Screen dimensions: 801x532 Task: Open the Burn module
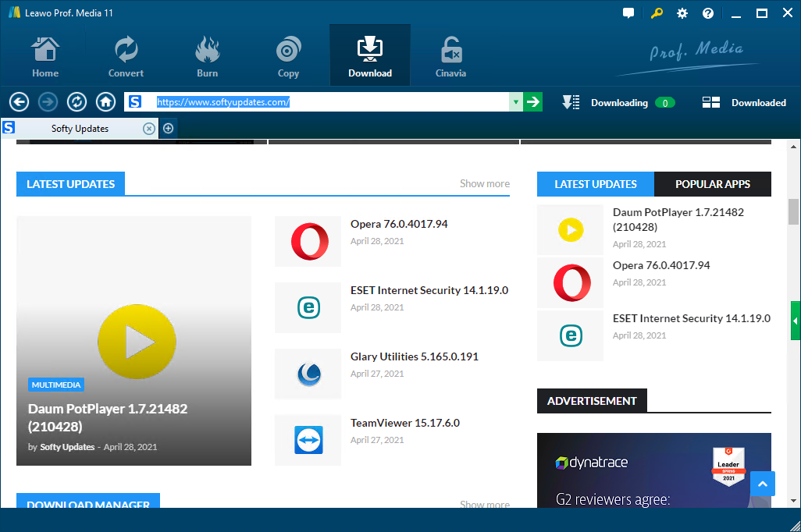pyautogui.click(x=207, y=56)
